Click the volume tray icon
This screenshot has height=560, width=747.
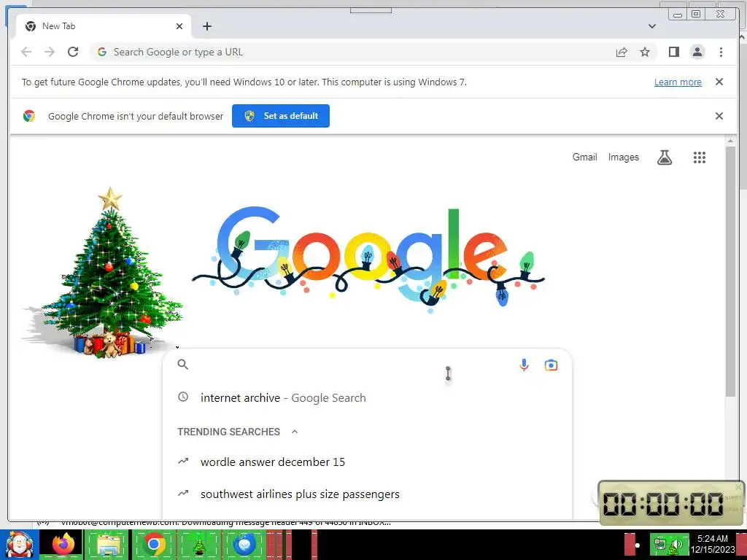[x=677, y=544]
